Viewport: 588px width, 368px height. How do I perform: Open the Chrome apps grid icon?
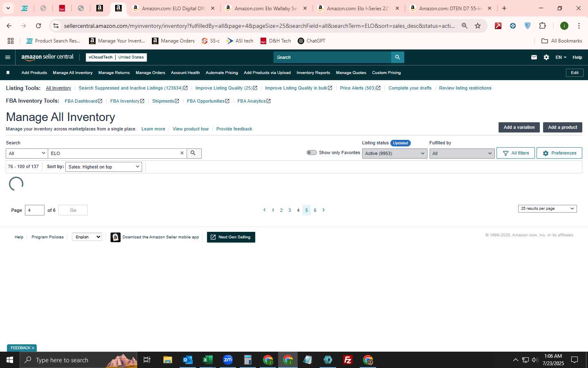pyautogui.click(x=11, y=41)
